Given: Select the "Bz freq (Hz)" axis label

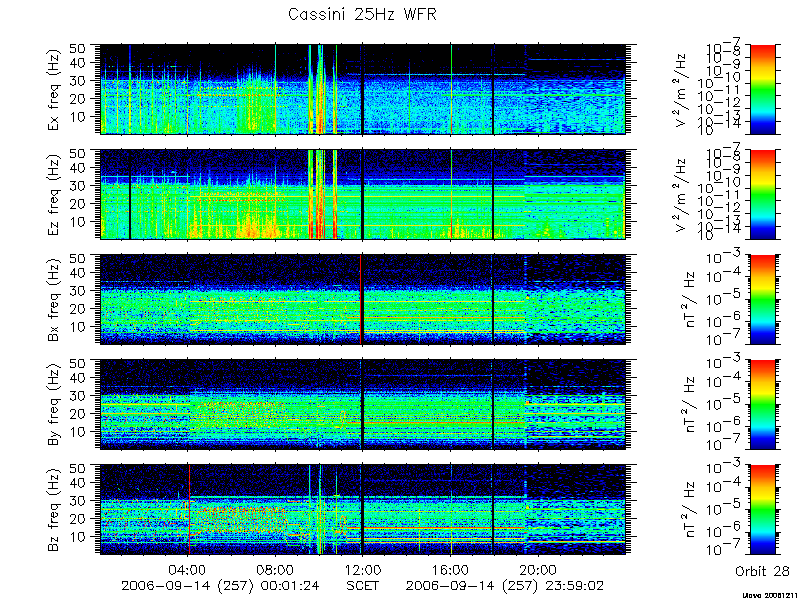Looking at the screenshot, I should (54, 510).
